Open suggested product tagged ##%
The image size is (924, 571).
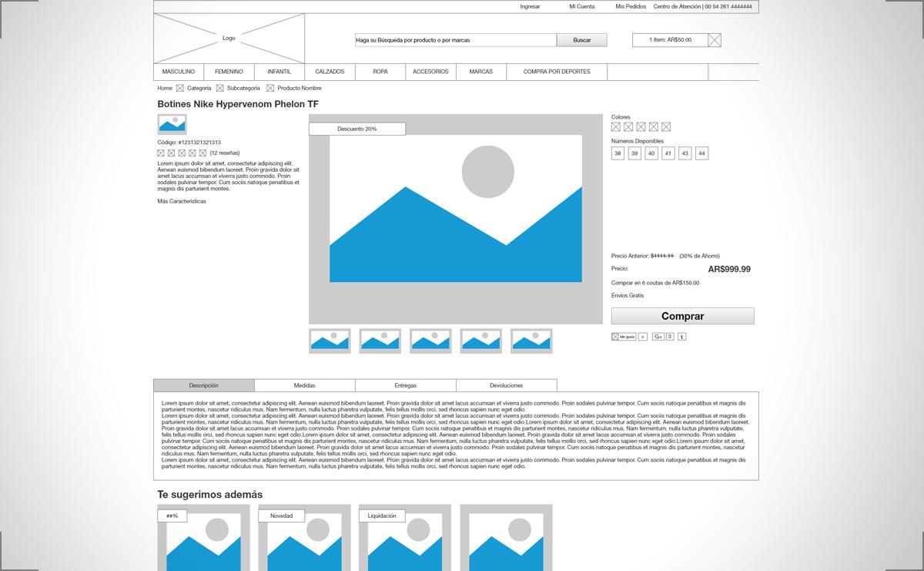(203, 538)
